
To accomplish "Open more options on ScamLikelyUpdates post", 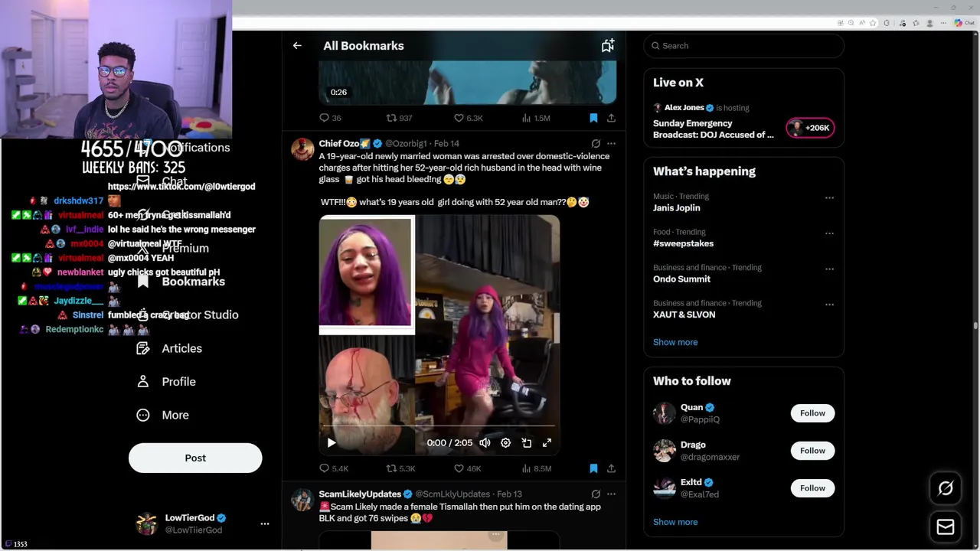I will [x=611, y=494].
